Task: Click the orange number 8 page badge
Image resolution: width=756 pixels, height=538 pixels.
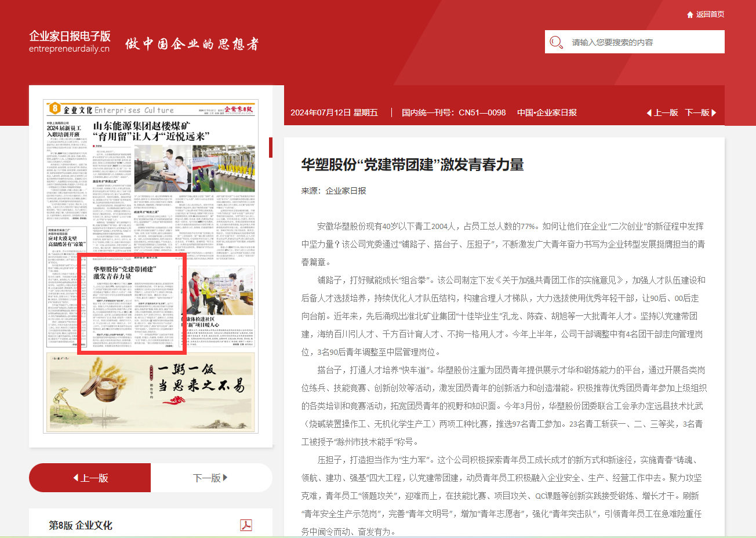Action: tap(54, 108)
